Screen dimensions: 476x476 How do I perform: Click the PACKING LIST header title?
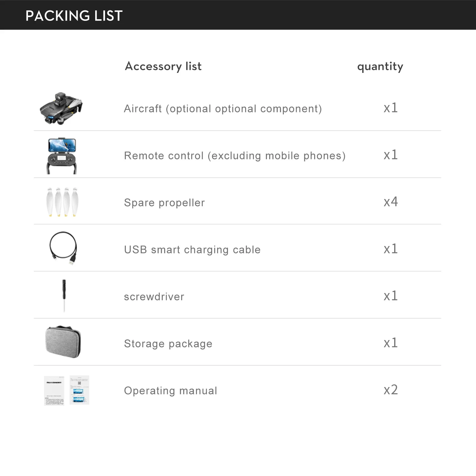pyautogui.click(x=74, y=16)
